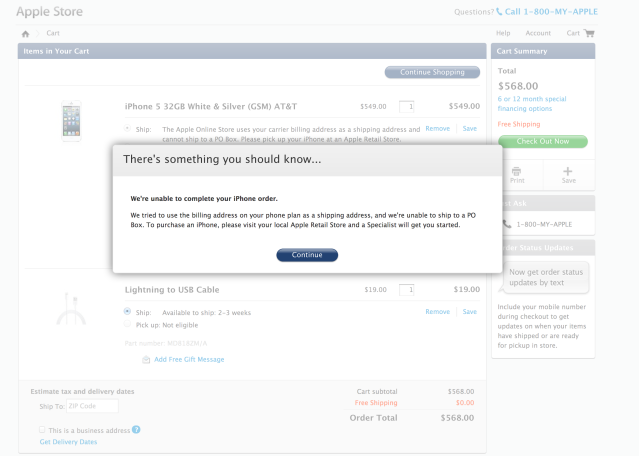Check 'This is a business address' checkbox

pyautogui.click(x=42, y=430)
